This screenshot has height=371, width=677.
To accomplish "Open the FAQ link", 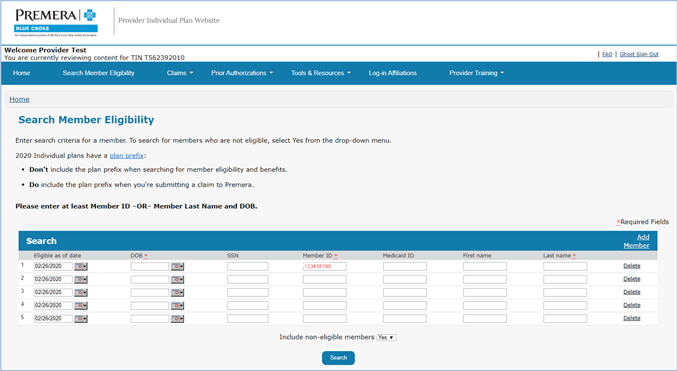I will coord(607,54).
